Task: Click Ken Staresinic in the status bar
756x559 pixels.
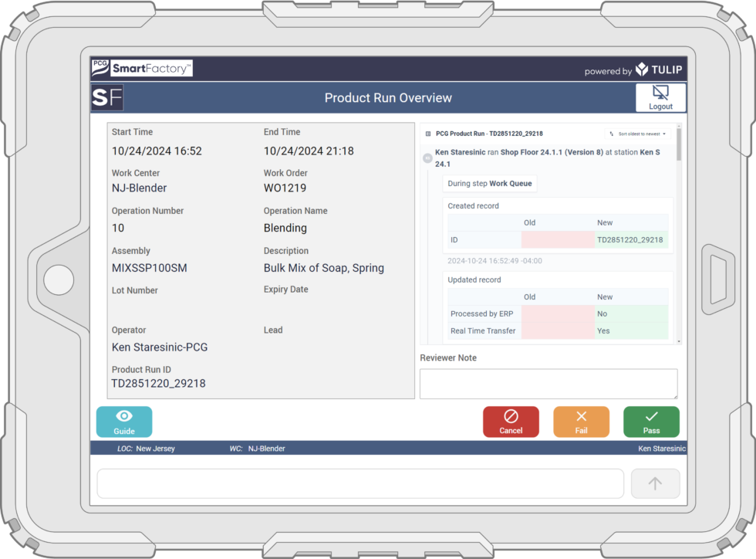Action: [662, 449]
